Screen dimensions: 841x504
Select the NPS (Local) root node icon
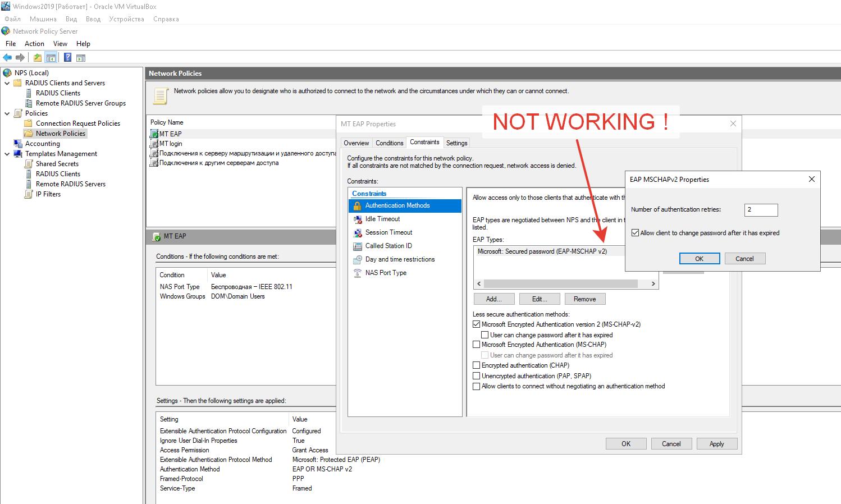coord(7,73)
